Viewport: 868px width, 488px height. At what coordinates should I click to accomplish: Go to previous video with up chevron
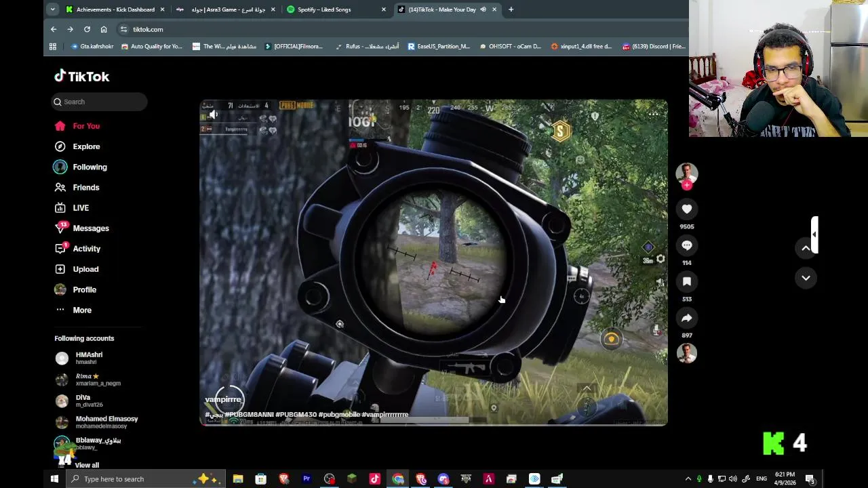(x=806, y=248)
